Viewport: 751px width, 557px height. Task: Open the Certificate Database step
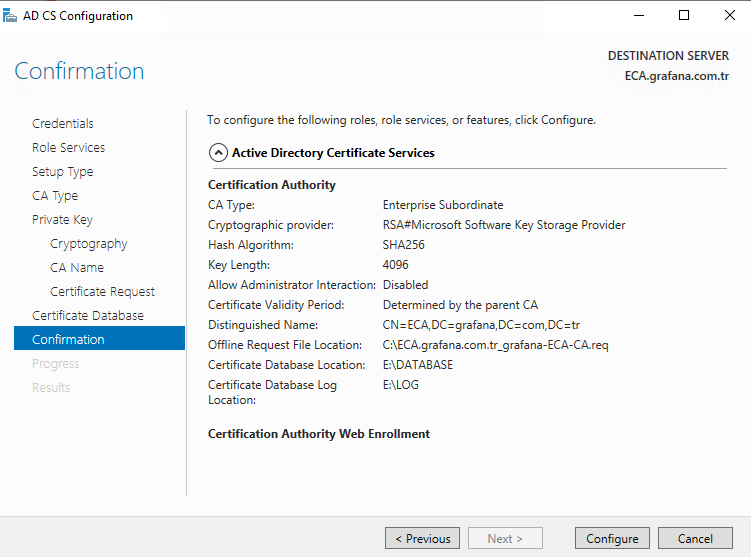point(88,315)
